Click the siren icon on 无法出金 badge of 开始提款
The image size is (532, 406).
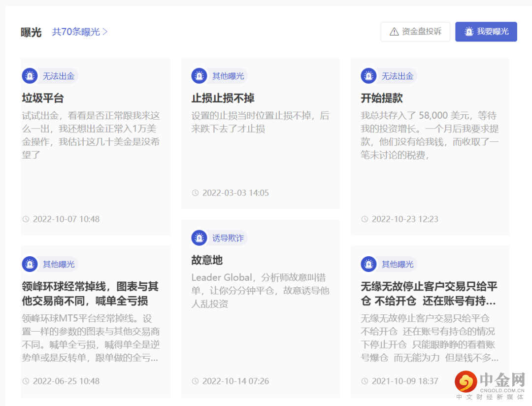click(x=368, y=76)
